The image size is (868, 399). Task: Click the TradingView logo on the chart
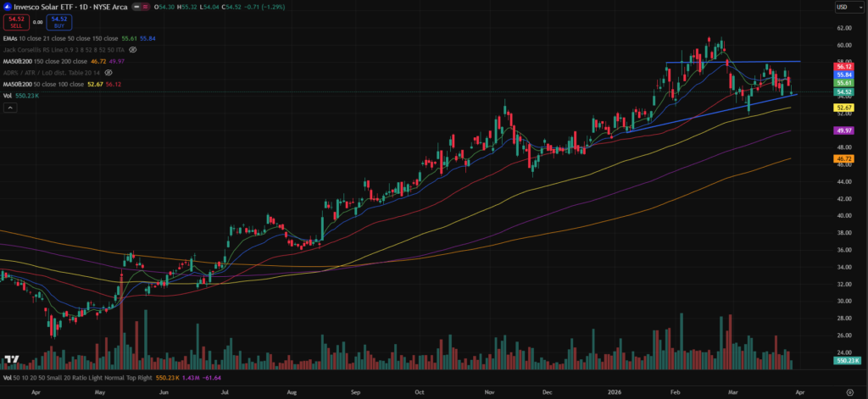[11, 359]
